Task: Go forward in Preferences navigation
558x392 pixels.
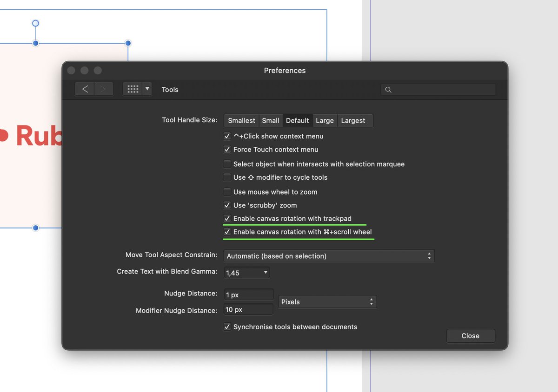Action: pos(104,89)
